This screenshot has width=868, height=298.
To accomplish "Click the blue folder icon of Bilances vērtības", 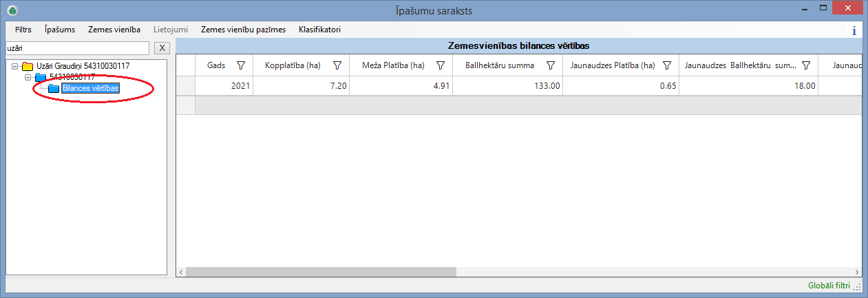I will click(x=54, y=89).
